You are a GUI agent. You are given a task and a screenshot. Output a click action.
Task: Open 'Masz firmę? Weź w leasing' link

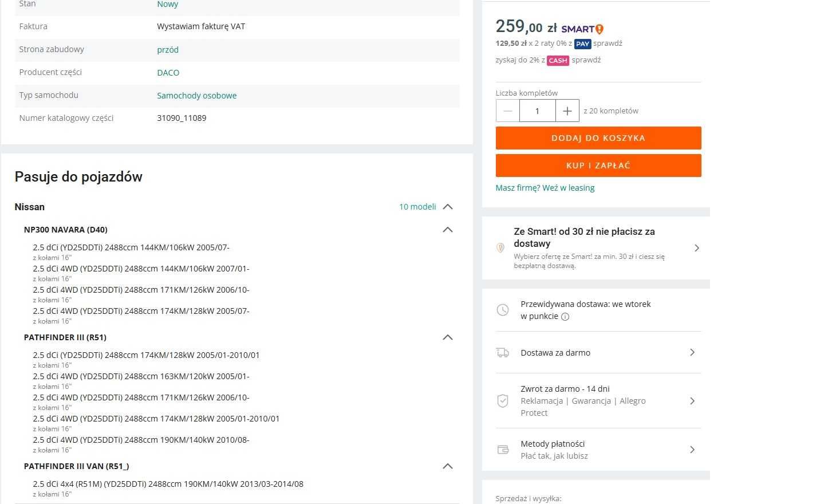pyautogui.click(x=545, y=188)
